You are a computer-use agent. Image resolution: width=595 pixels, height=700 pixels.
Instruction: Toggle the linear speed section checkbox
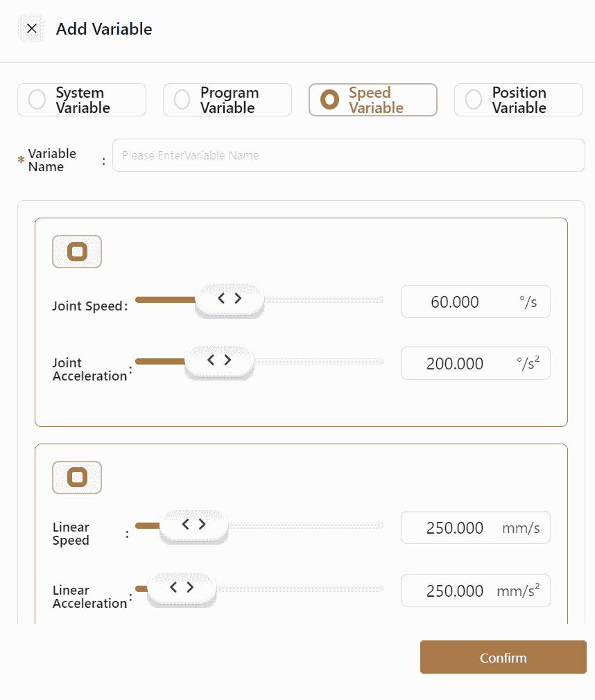pos(77,478)
